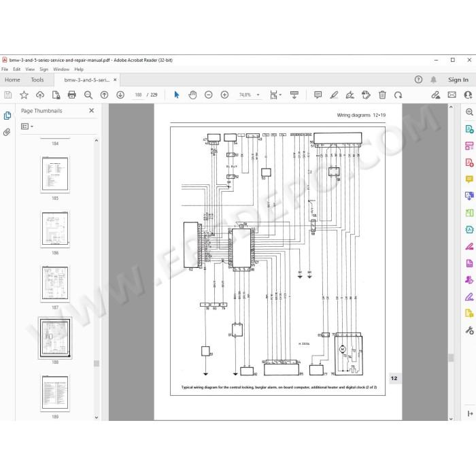Open the Edit menu

pyautogui.click(x=17, y=69)
